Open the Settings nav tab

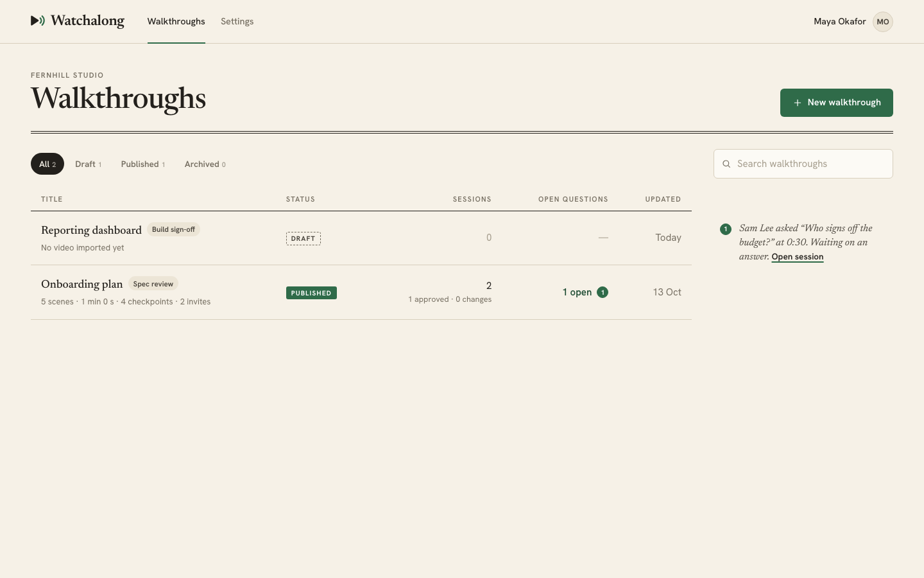(237, 21)
